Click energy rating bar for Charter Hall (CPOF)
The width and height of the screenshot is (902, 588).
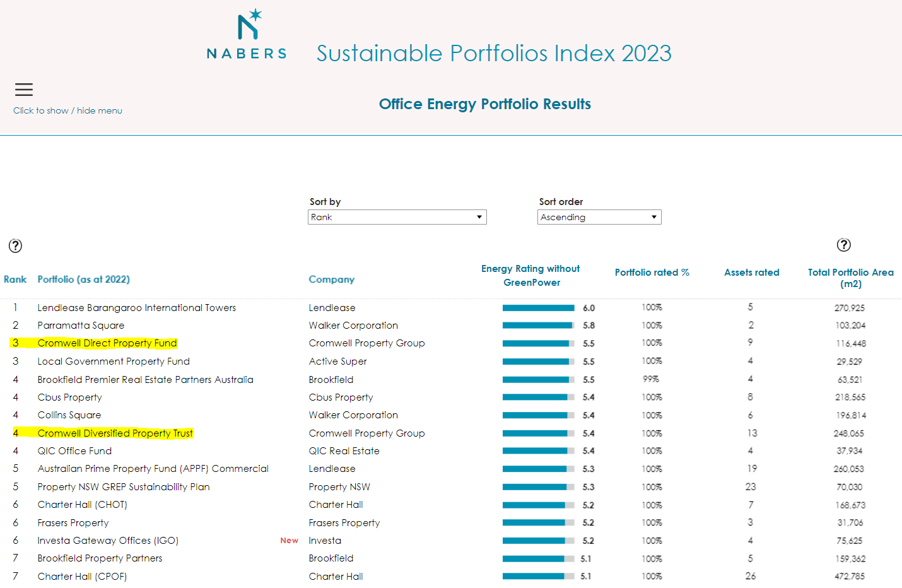[539, 576]
